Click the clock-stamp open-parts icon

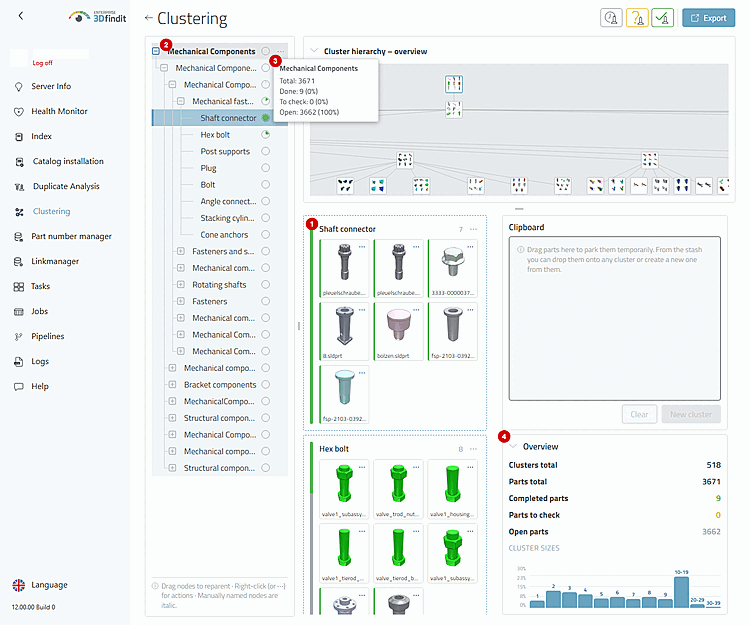pos(611,18)
